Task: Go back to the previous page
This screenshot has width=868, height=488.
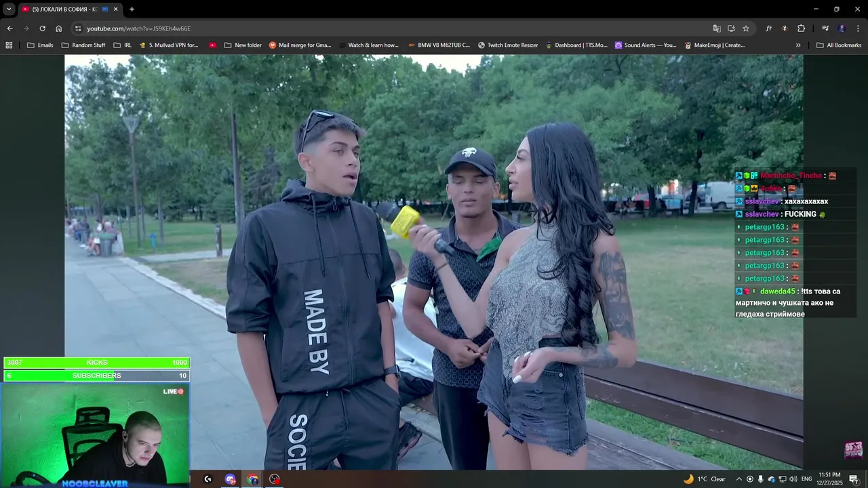Action: pos(9,28)
